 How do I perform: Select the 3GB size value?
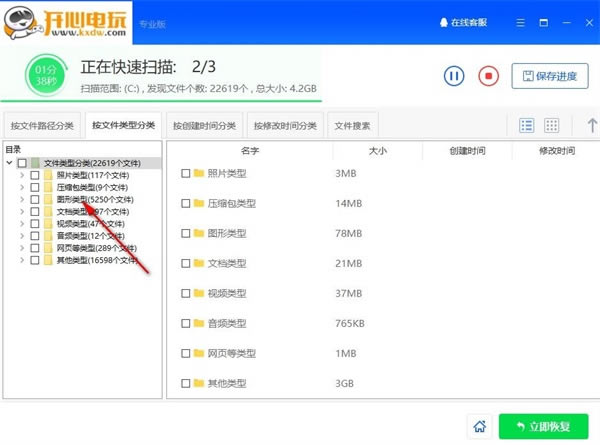344,383
